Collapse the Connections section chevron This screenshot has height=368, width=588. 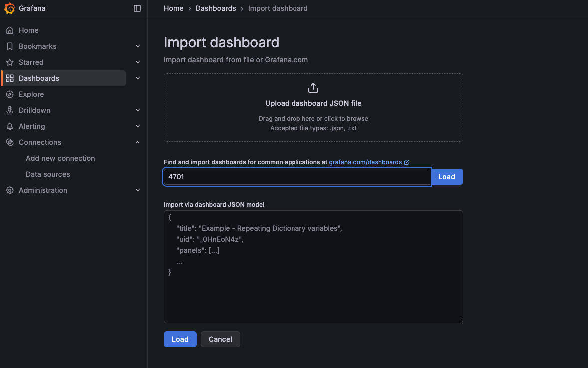click(x=138, y=142)
